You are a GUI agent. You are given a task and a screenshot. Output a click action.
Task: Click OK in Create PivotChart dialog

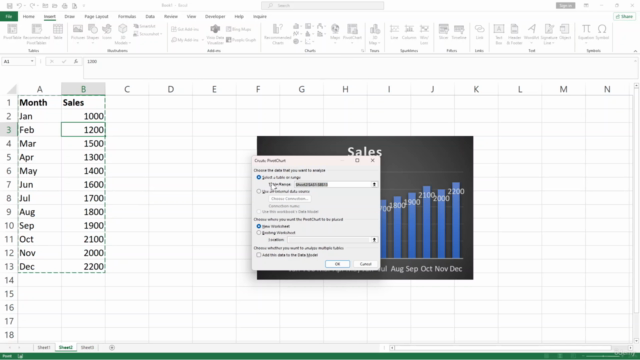[337, 264]
